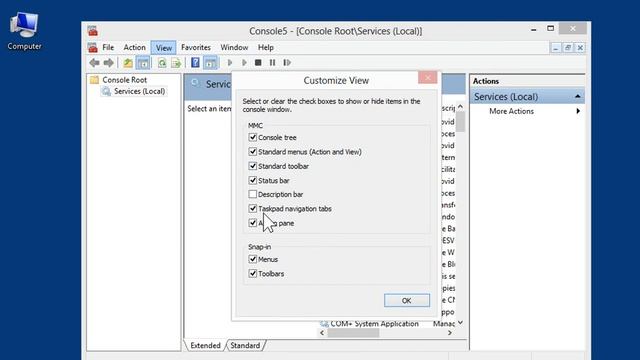Expand the More Actions submenu arrow
Image resolution: width=640 pixels, height=360 pixels.
578,111
